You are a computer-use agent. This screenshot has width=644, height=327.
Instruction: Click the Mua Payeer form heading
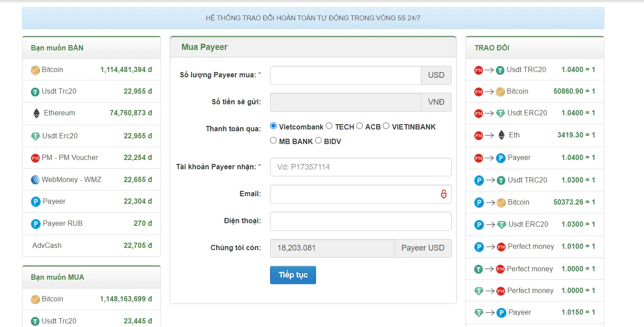[x=204, y=47]
